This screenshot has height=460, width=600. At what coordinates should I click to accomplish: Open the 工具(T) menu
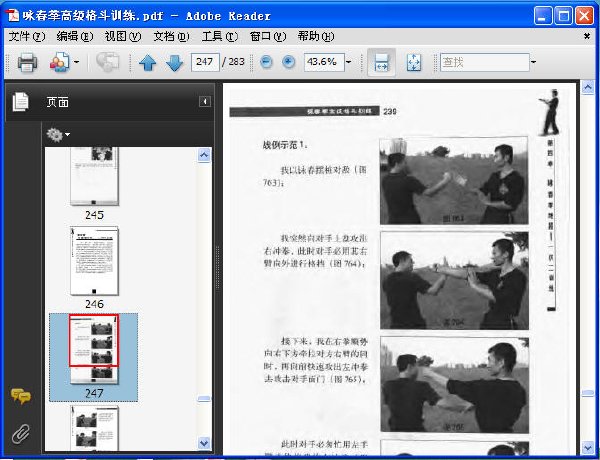220,37
